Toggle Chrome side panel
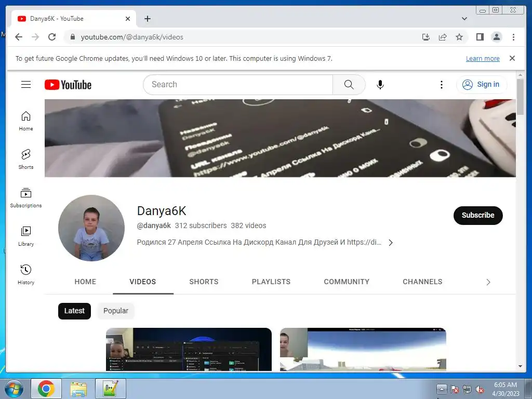Viewport: 532px width, 399px height. click(x=480, y=37)
